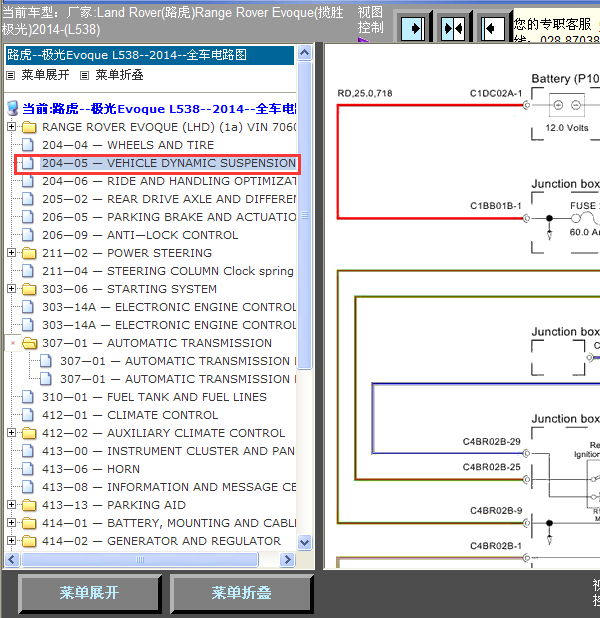Click the large 菜单折叠 button at bottom
The image size is (600, 618).
pyautogui.click(x=241, y=593)
